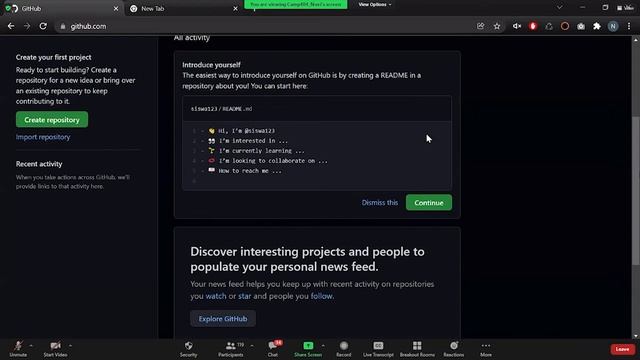Open the Chrome profile avatar N
This screenshot has width=640, height=360.
coord(613,26)
